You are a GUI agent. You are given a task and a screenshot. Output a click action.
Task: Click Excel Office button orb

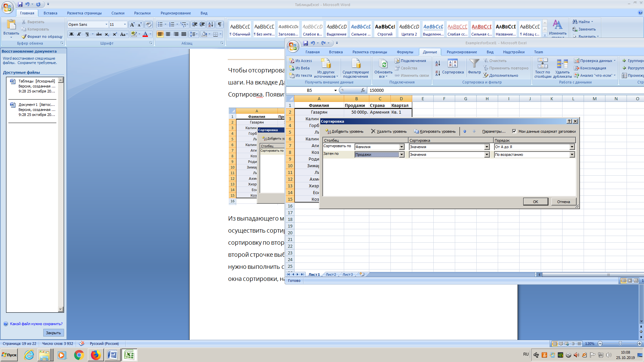coord(292,46)
